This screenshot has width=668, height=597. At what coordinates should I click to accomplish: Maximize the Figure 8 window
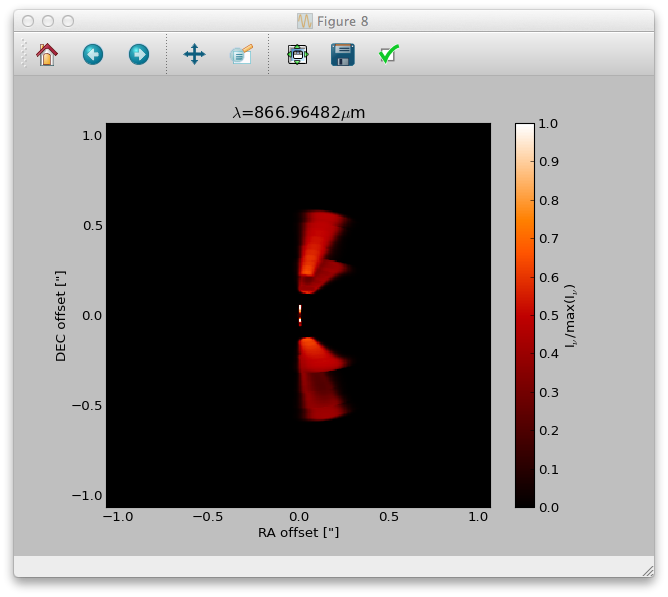coord(68,21)
